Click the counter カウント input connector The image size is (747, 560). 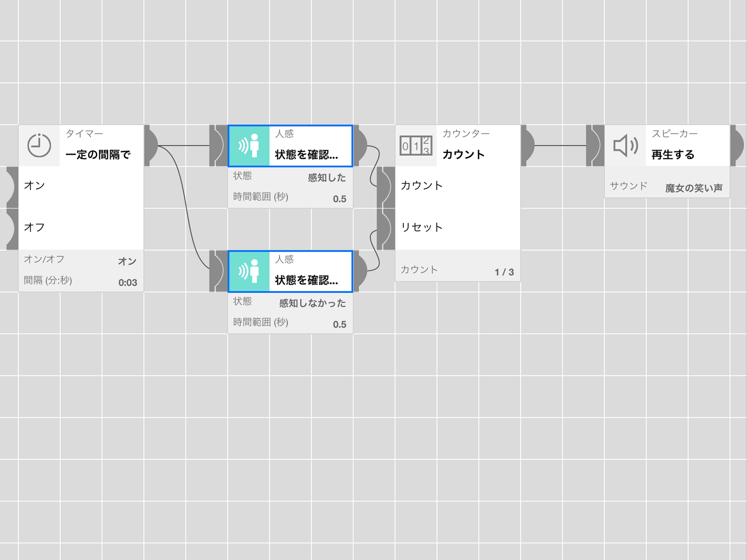point(386,187)
